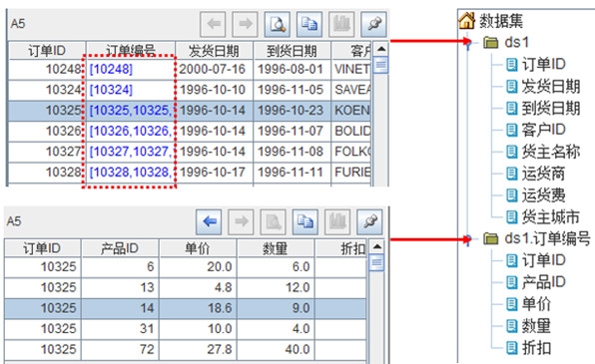Screen dimensions: 595x364
Task: Select 到货日期 field in tree
Action: click(x=543, y=108)
